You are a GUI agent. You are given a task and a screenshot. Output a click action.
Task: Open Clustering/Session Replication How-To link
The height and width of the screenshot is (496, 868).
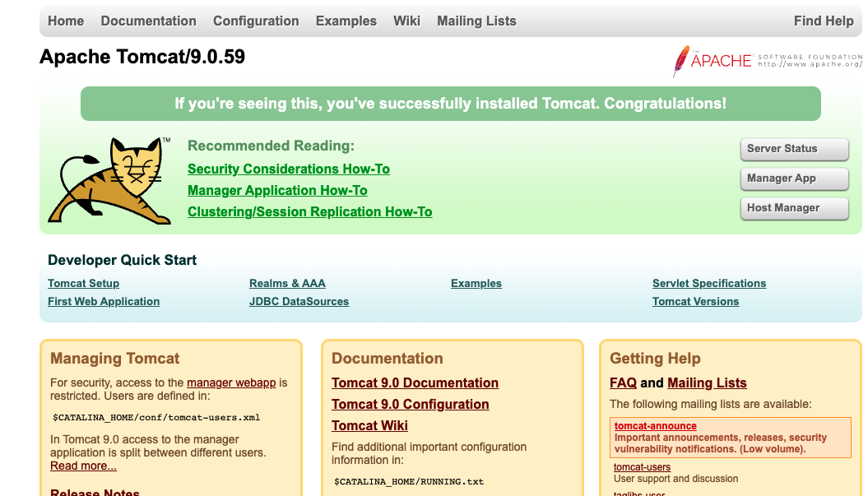coord(310,212)
